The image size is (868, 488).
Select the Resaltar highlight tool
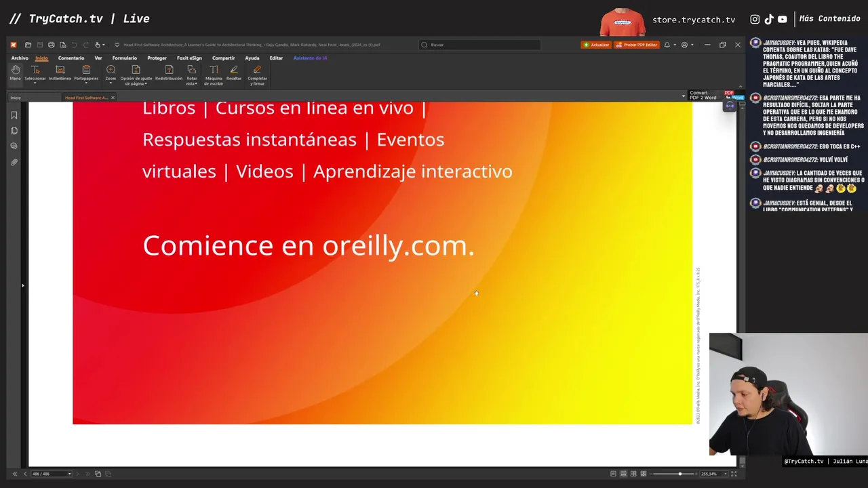tap(234, 74)
